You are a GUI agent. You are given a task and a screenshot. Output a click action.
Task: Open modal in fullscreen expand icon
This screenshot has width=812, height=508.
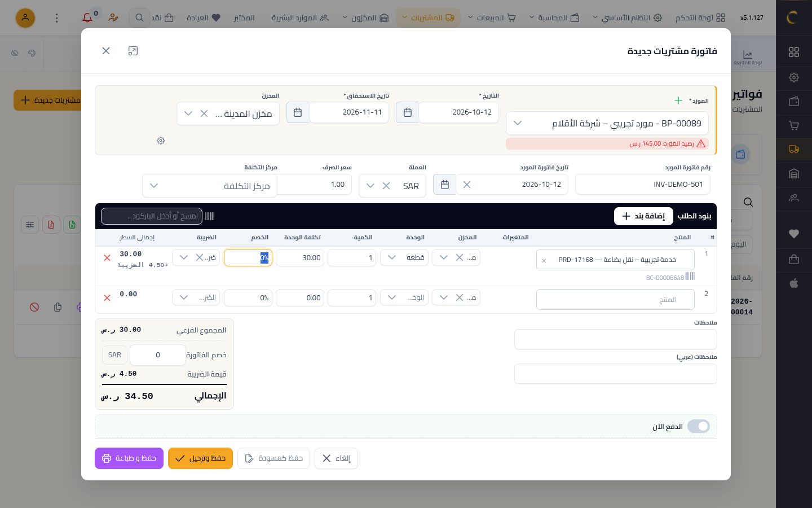coord(133,51)
